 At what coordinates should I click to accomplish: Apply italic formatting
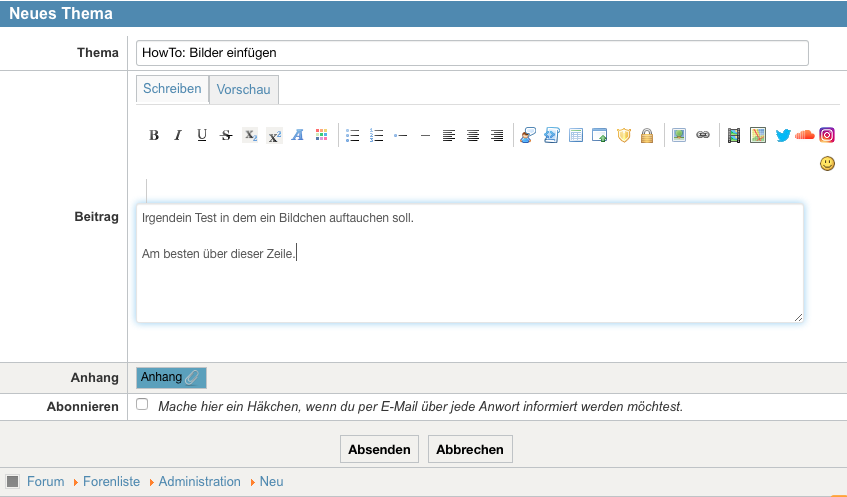[x=178, y=136]
